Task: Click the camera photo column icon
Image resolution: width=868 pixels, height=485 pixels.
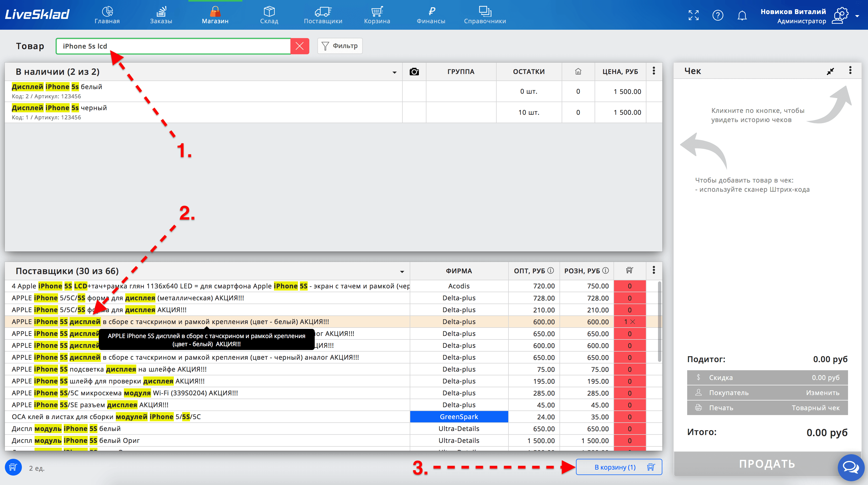Action: coord(414,72)
